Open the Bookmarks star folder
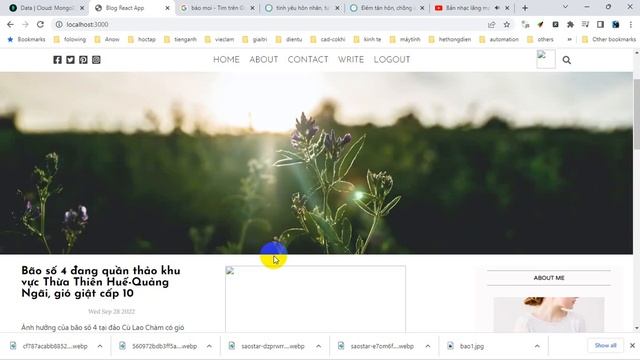 [x=27, y=39]
